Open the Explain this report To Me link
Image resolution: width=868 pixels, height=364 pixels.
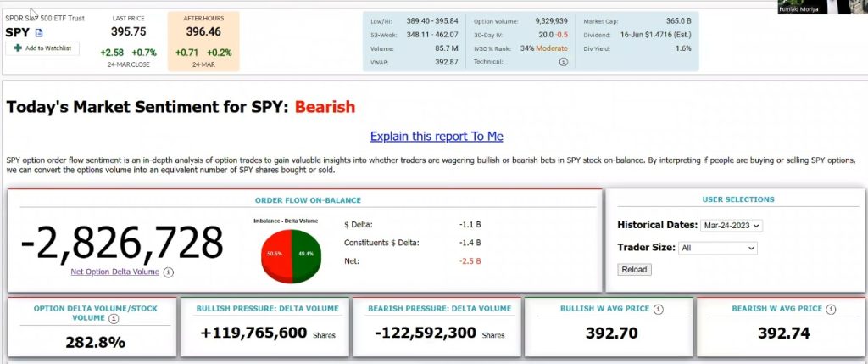tap(437, 137)
